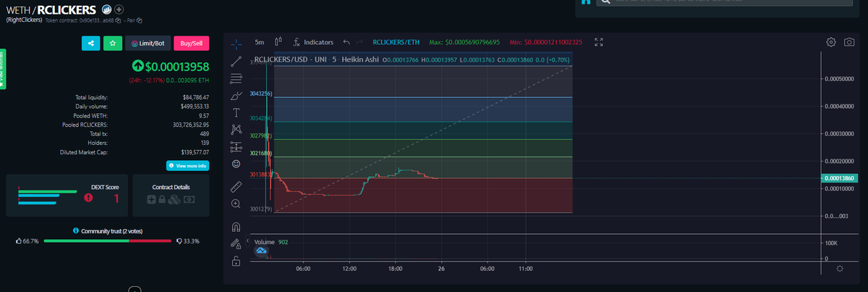Open the View favorites side tab
This screenshot has width=868, height=292.
(2, 70)
